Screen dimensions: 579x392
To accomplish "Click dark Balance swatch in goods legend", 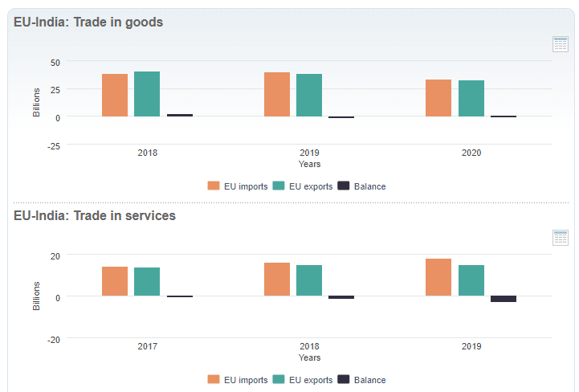I will tap(344, 186).
